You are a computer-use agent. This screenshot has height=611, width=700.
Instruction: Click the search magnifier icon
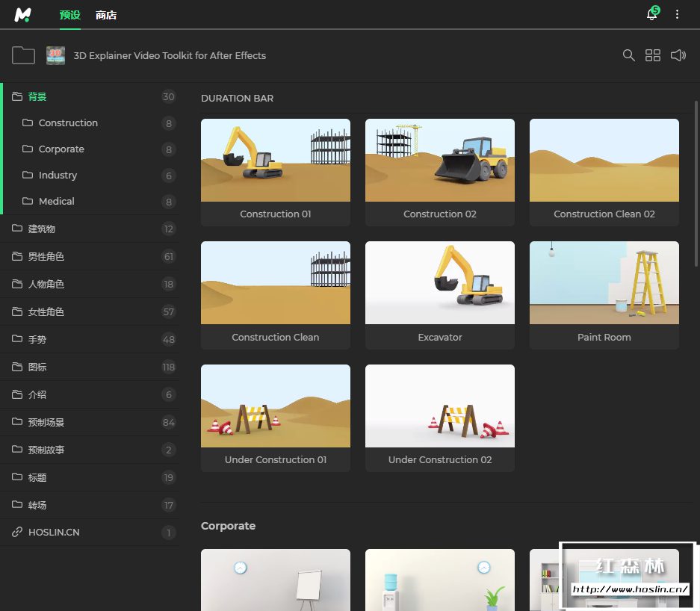pos(629,55)
